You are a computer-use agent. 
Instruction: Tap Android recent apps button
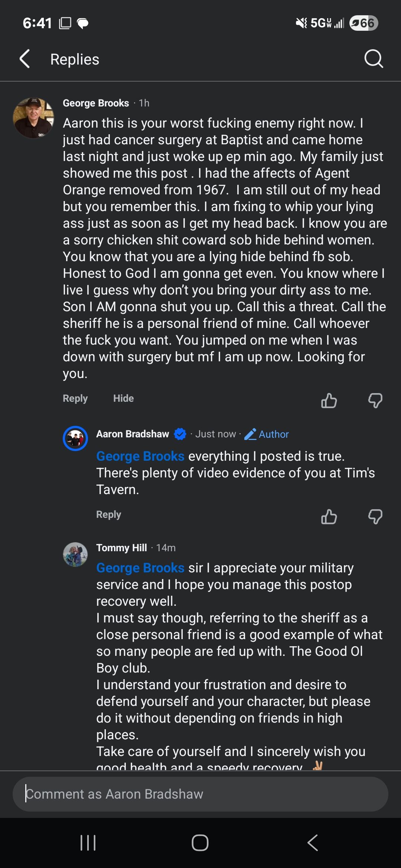pos(88,842)
